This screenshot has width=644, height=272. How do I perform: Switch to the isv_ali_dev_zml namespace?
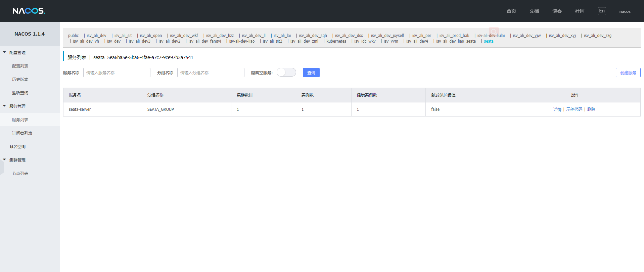tap(304, 41)
